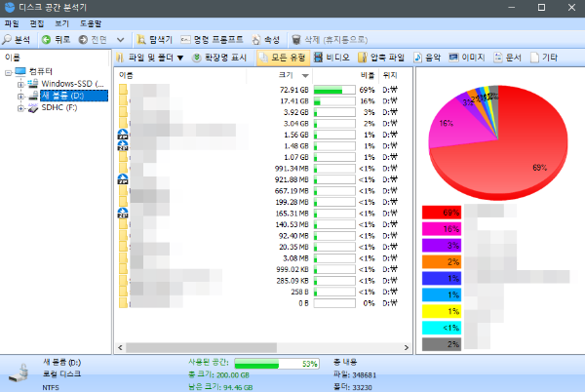Click the folder icon of the 667.19 MB row
The image size is (585, 392).
(x=123, y=190)
